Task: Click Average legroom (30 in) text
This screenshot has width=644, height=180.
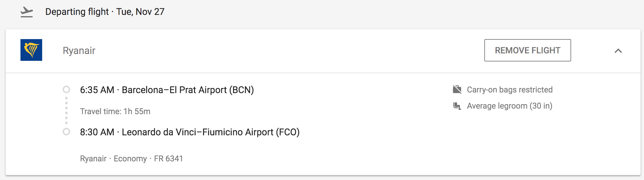Action: 509,106
